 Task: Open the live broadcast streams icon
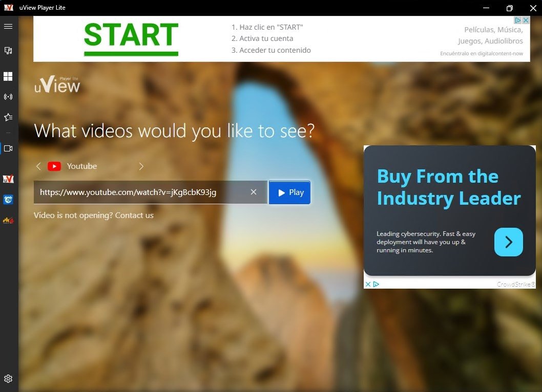pyautogui.click(x=8, y=97)
